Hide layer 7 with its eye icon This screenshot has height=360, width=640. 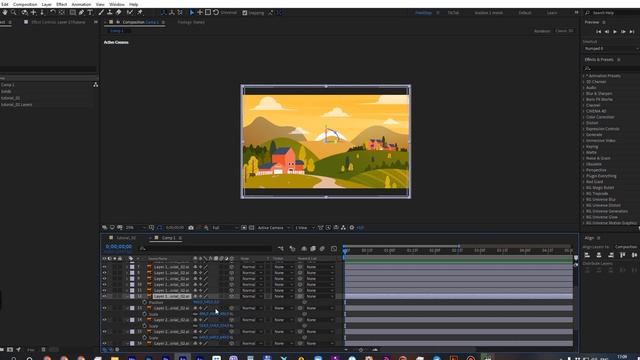coord(104,267)
